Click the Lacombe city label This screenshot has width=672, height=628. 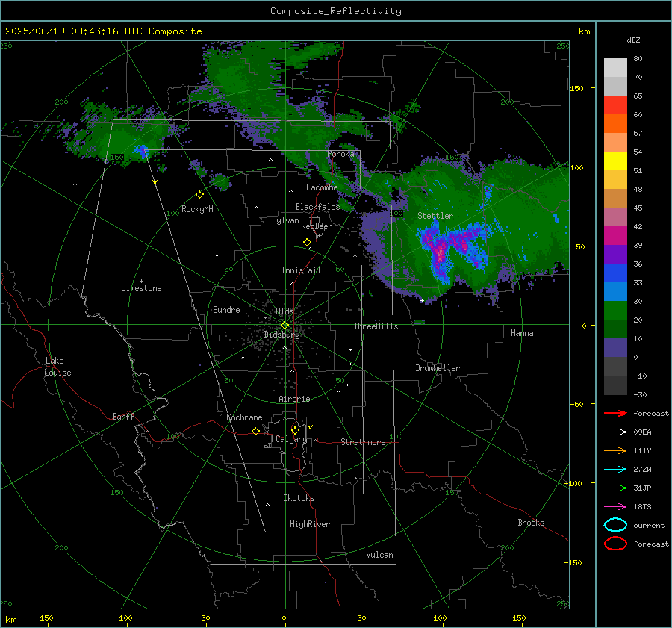322,187
